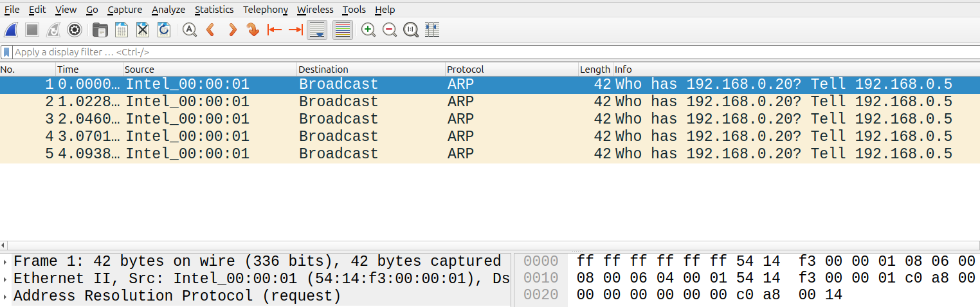The height and width of the screenshot is (307, 980).
Task: Open the capture options gear icon
Action: [x=75, y=30]
